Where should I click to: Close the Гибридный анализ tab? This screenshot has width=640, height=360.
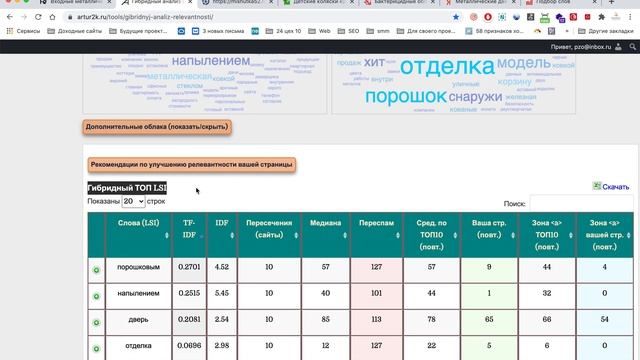tap(190, 2)
